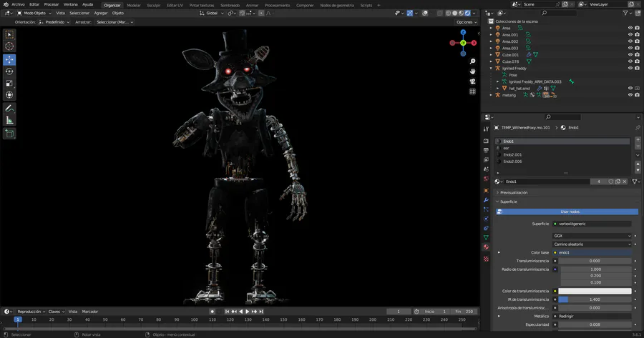The height and width of the screenshot is (338, 644).
Task: Hide Area.001 in viewport
Action: pyautogui.click(x=630, y=35)
